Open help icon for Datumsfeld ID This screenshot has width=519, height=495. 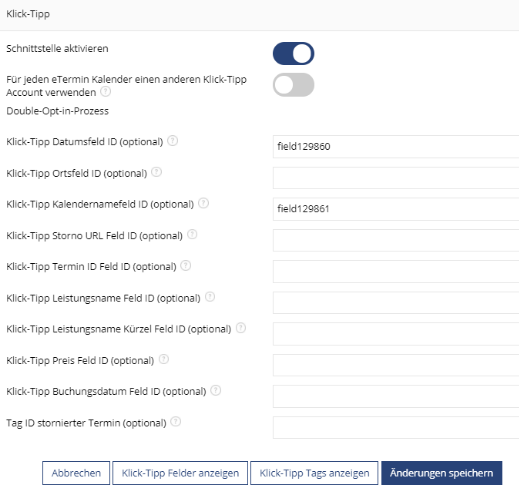[x=172, y=141]
